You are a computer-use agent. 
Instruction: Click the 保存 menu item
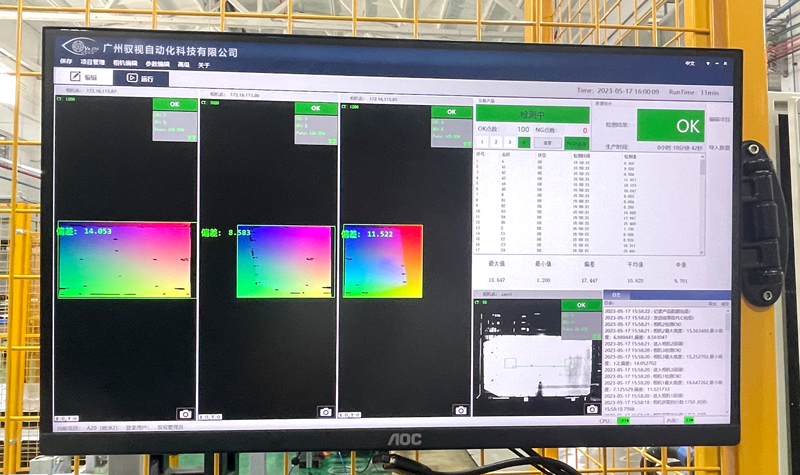pos(66,63)
